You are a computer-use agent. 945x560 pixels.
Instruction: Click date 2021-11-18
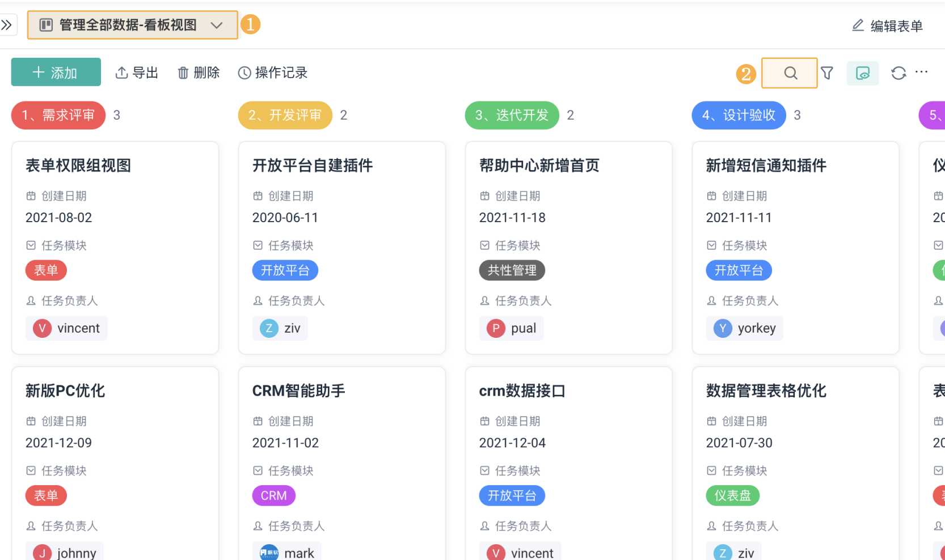[x=513, y=218]
